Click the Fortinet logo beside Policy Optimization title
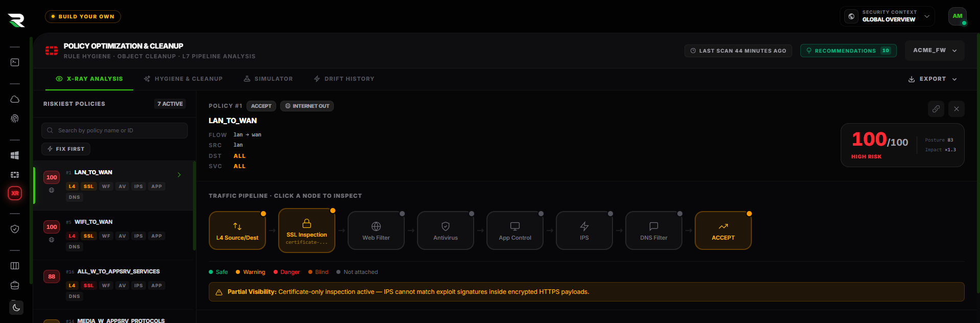The height and width of the screenshot is (323, 980). 52,51
